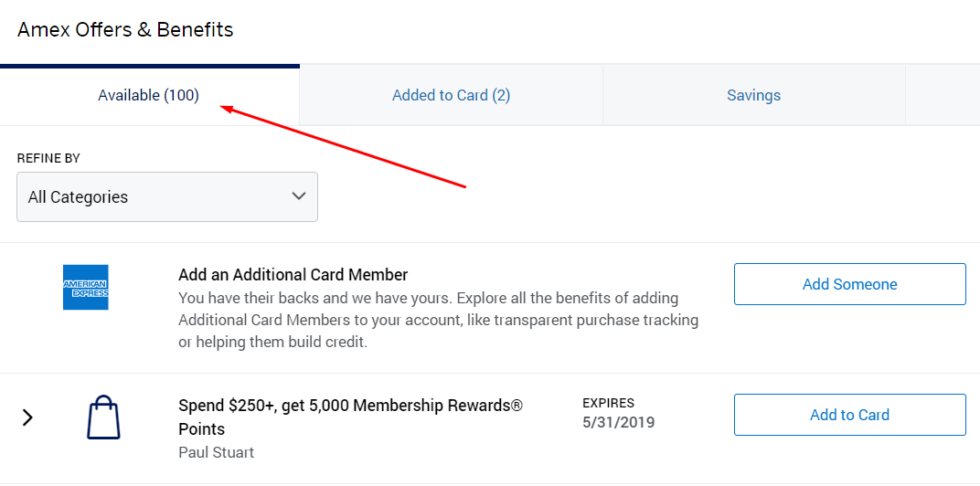Viewport: 980px width, 486px height.
Task: Add the Paul Stuart offer to card
Action: (x=849, y=415)
